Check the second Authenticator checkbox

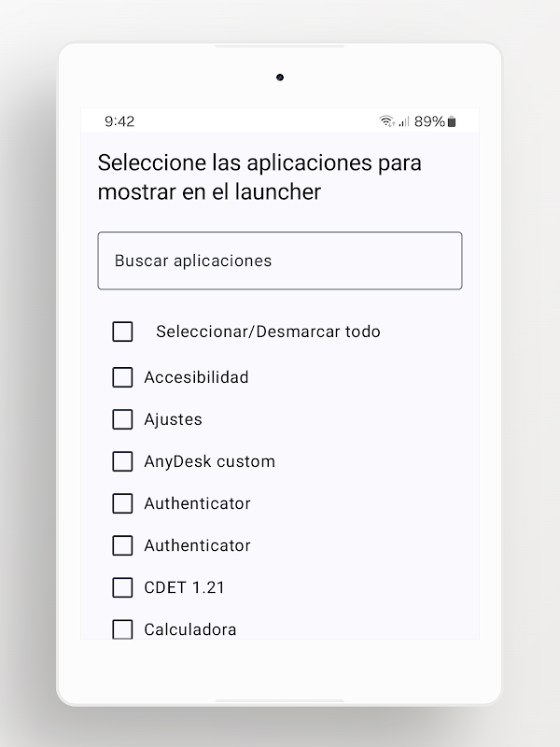pyautogui.click(x=122, y=545)
